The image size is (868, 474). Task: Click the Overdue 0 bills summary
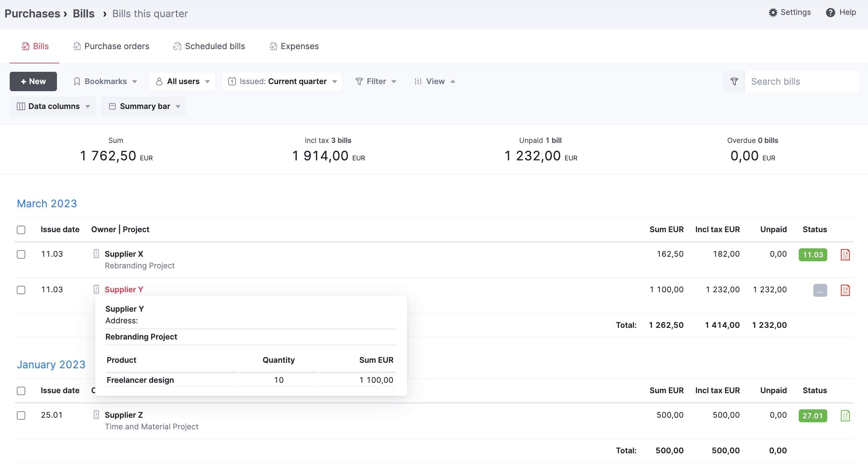tap(752, 150)
